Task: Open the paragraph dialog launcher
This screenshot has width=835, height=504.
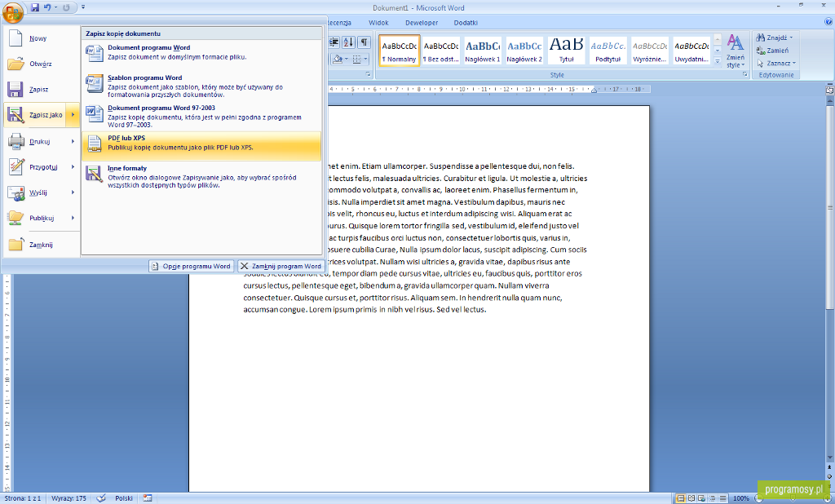Action: (368, 74)
